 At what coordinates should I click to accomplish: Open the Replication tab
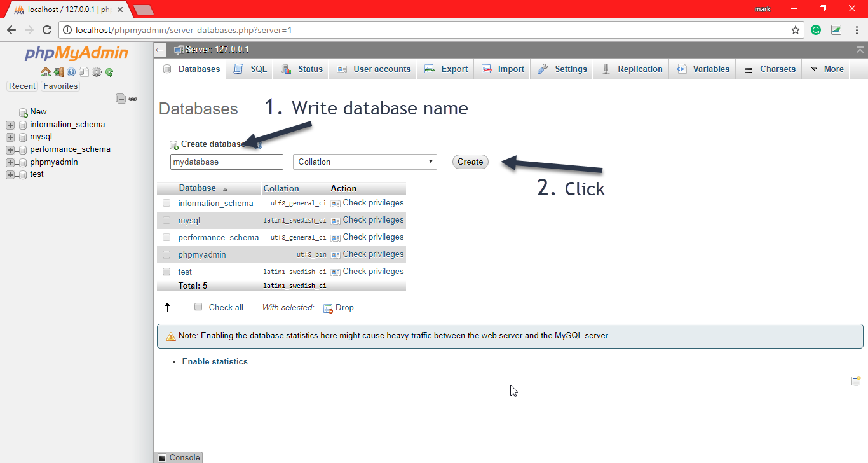coord(631,69)
